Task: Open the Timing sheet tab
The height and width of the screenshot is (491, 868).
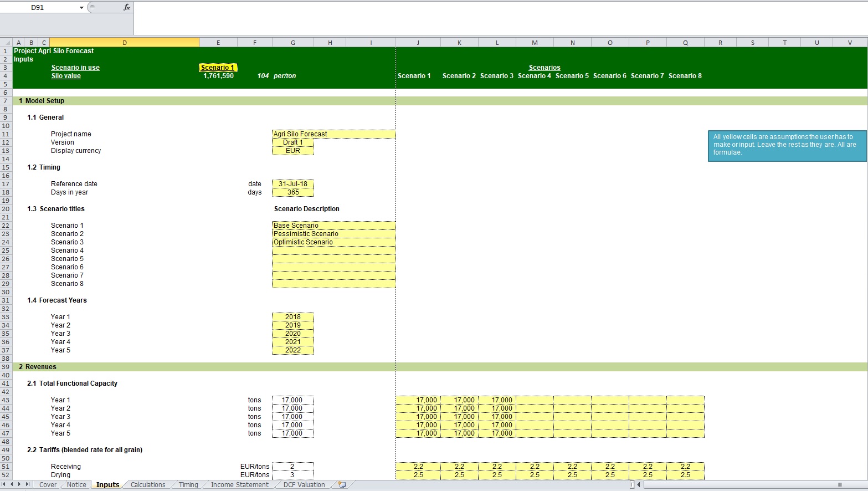Action: tap(188, 485)
